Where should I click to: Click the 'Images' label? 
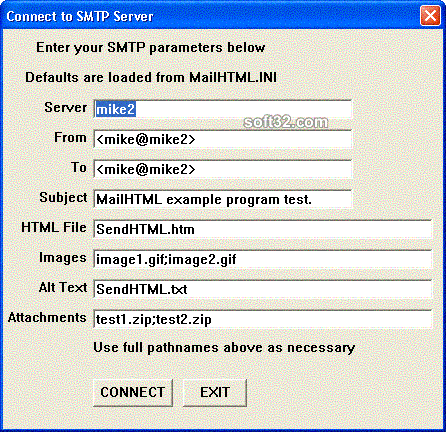pos(63,258)
